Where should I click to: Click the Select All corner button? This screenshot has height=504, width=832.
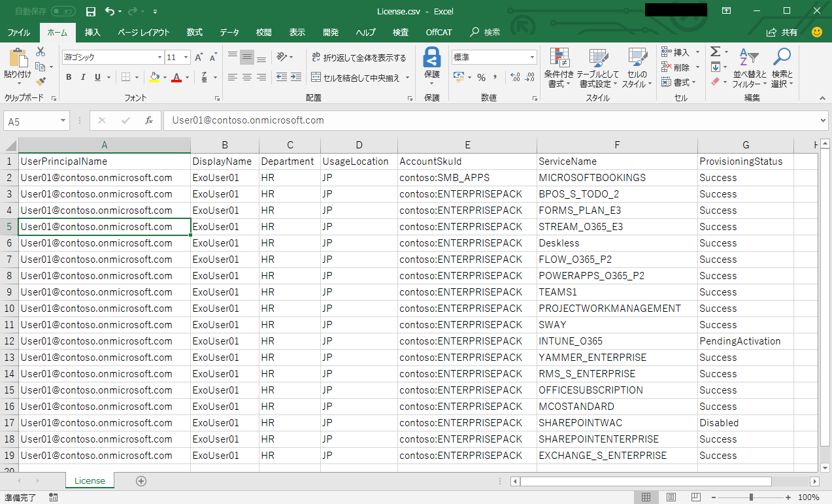tap(9, 145)
